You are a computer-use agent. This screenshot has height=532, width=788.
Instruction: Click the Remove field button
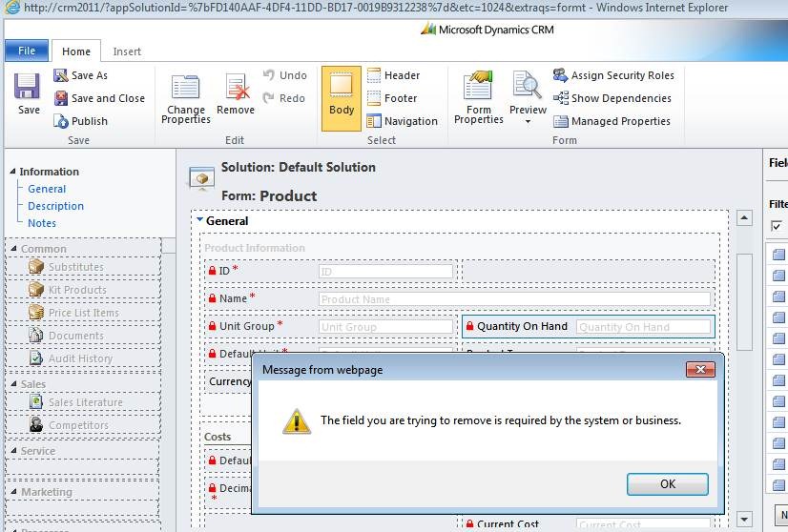coord(236,94)
